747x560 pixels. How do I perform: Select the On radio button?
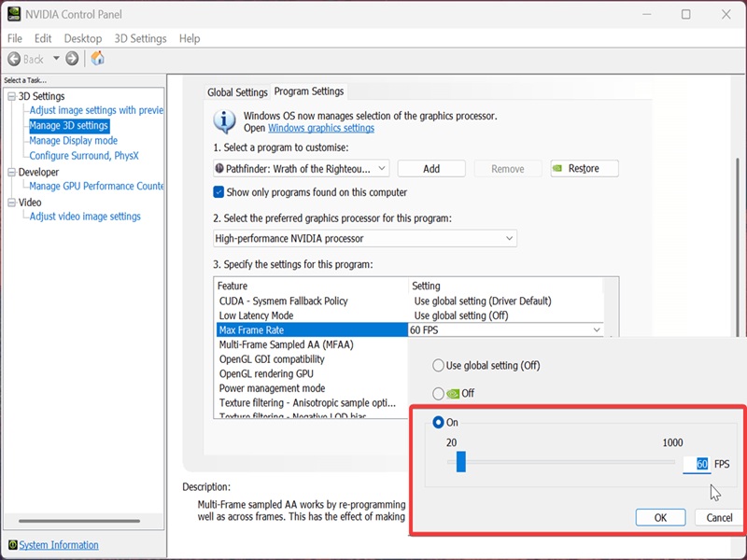(438, 423)
